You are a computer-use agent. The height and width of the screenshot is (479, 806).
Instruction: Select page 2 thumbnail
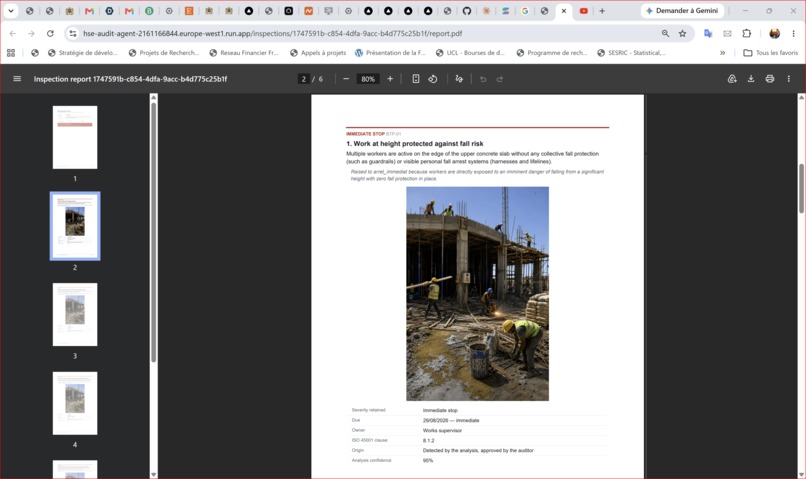75,226
